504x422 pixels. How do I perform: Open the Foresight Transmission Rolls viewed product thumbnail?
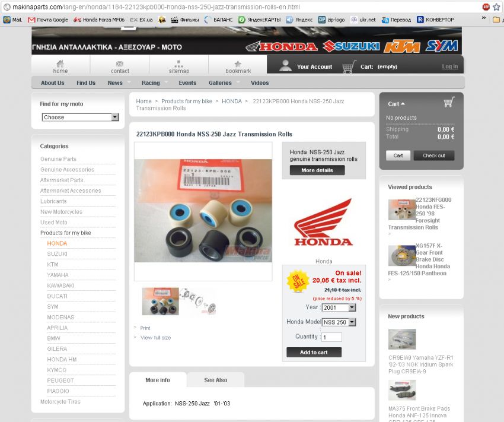click(402, 210)
